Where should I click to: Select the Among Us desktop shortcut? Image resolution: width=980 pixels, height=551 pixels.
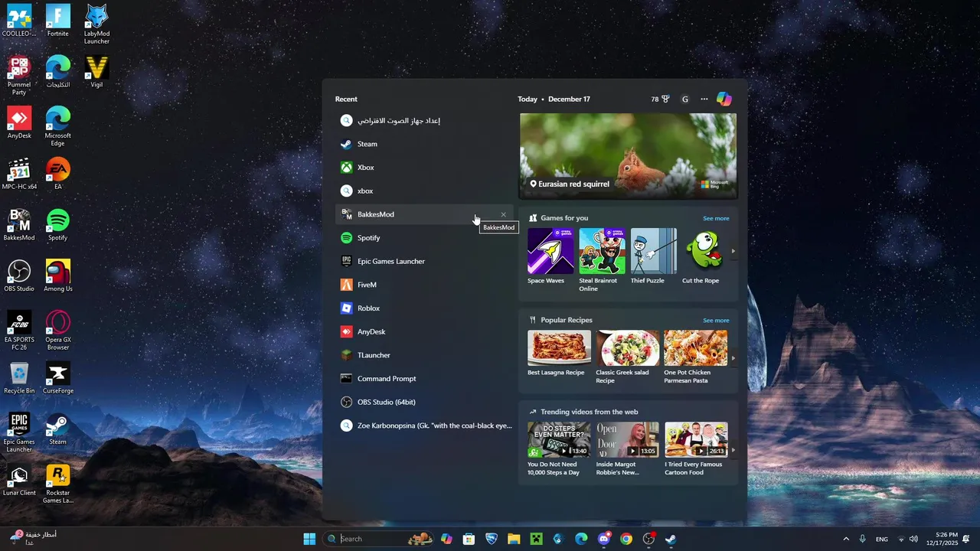click(x=57, y=275)
